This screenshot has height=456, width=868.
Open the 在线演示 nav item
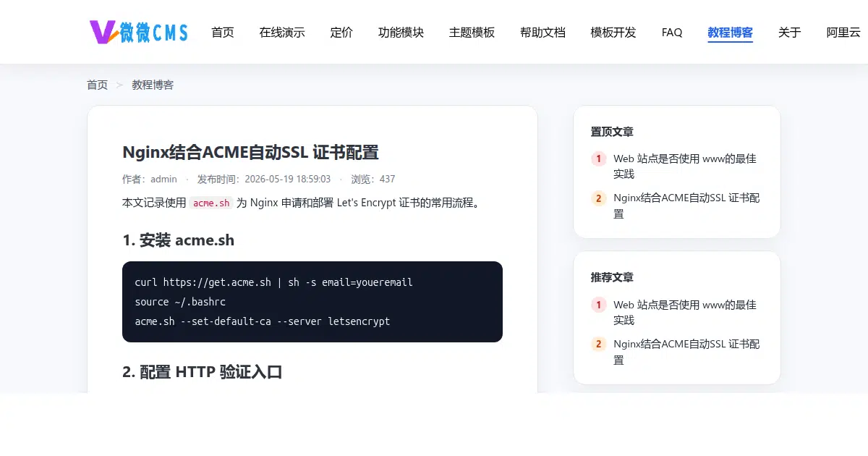(282, 33)
